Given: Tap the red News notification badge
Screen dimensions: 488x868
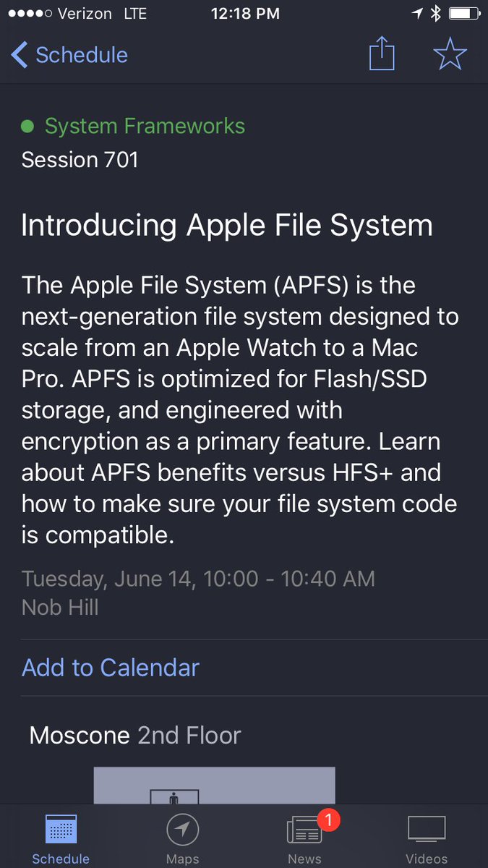Looking at the screenshot, I should pos(328,820).
